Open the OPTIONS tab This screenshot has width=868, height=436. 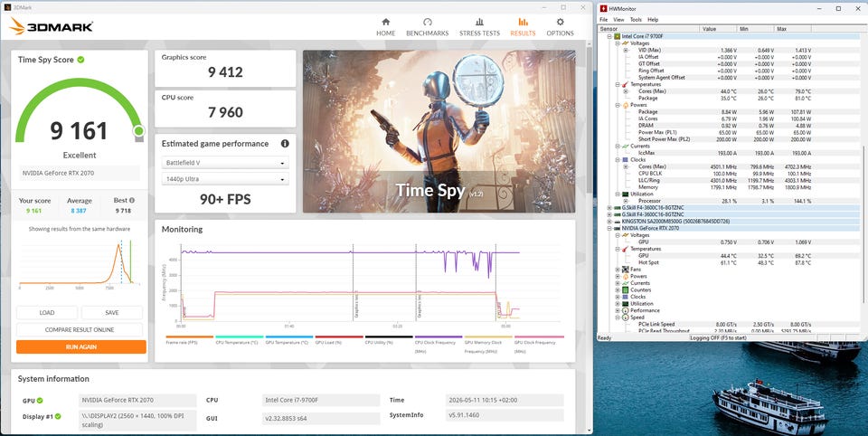(x=561, y=27)
